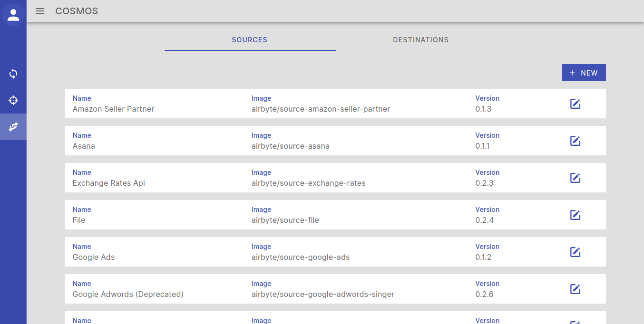Open the user profile avatar icon
Viewport: 644px width, 324px height.
coord(13,15)
